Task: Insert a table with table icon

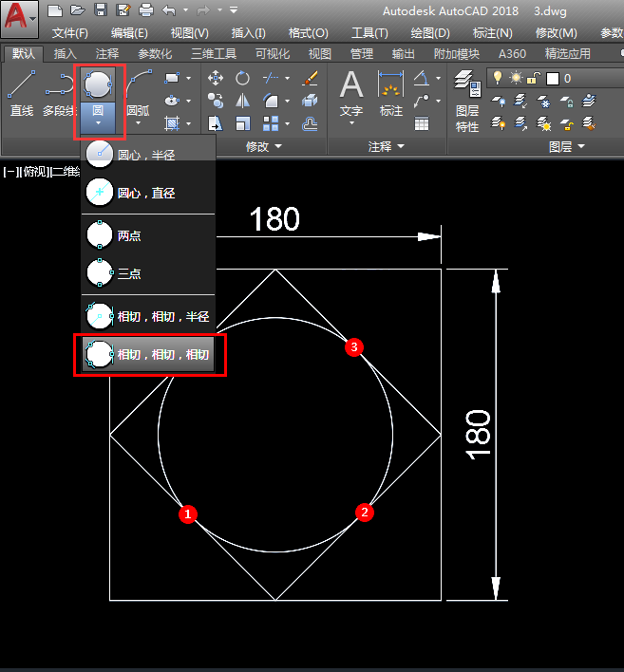Action: click(x=422, y=123)
